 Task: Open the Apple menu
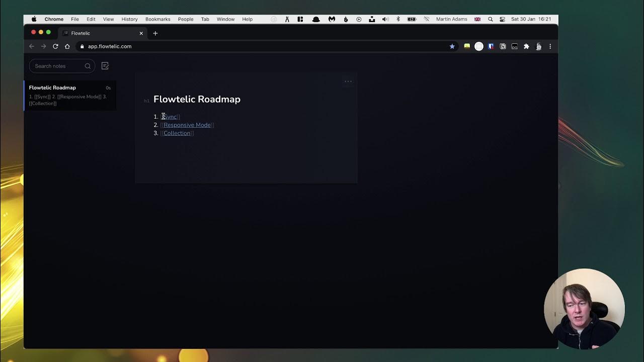click(34, 19)
